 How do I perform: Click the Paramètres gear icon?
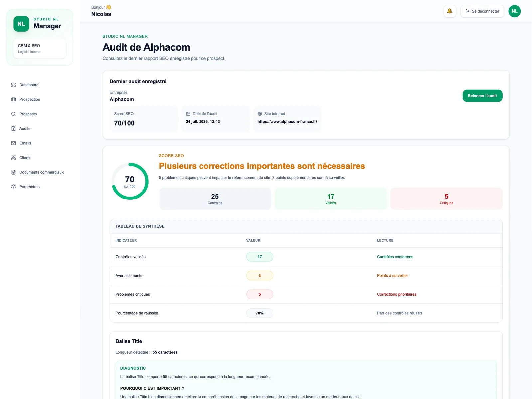pyautogui.click(x=13, y=187)
